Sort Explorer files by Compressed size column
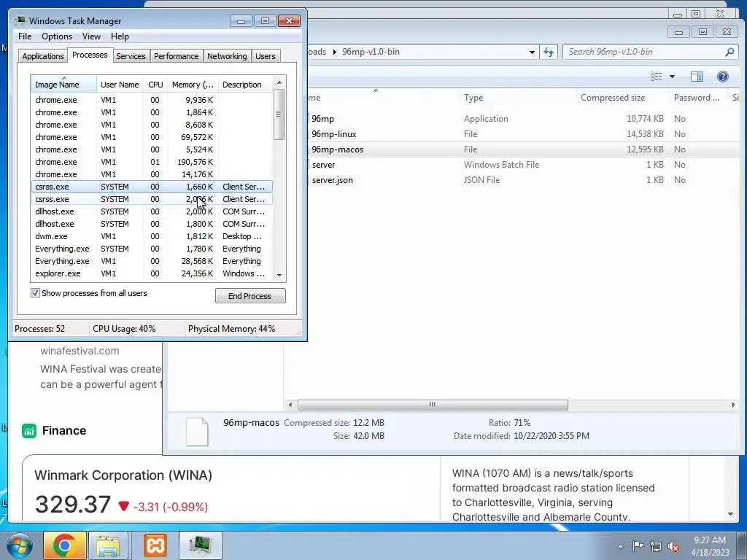 pyautogui.click(x=622, y=98)
